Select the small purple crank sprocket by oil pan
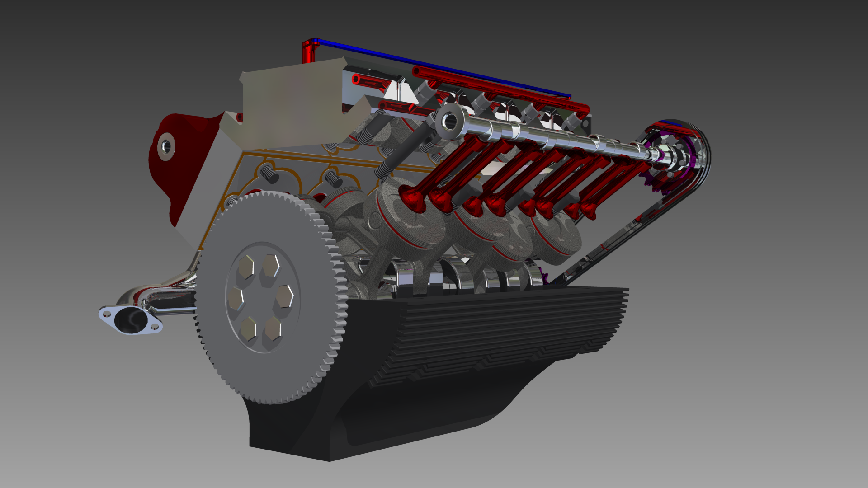 click(545, 277)
